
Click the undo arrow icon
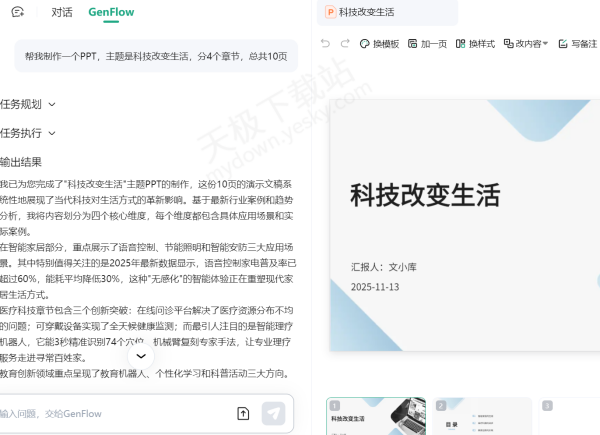[325, 44]
